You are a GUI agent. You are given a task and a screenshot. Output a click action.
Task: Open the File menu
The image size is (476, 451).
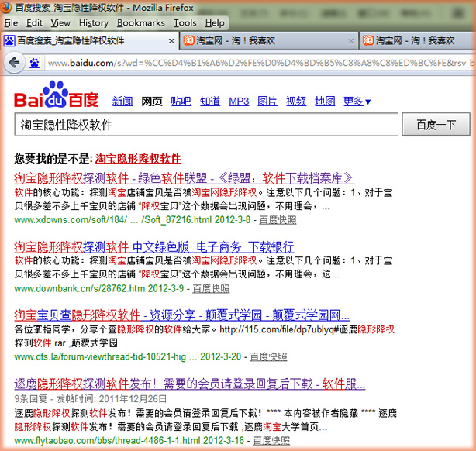(x=11, y=23)
